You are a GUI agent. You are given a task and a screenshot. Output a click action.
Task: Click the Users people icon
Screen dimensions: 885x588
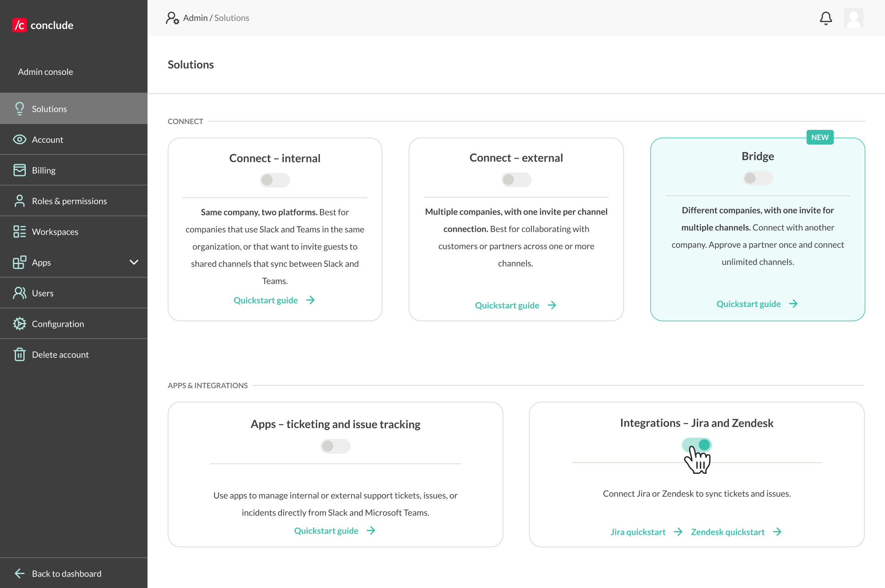point(19,293)
